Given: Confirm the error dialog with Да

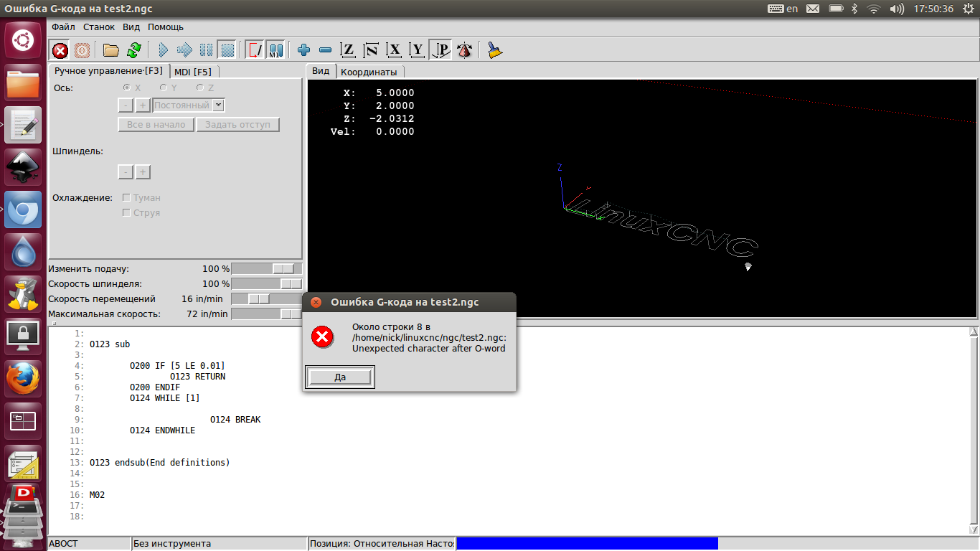Looking at the screenshot, I should click(340, 377).
